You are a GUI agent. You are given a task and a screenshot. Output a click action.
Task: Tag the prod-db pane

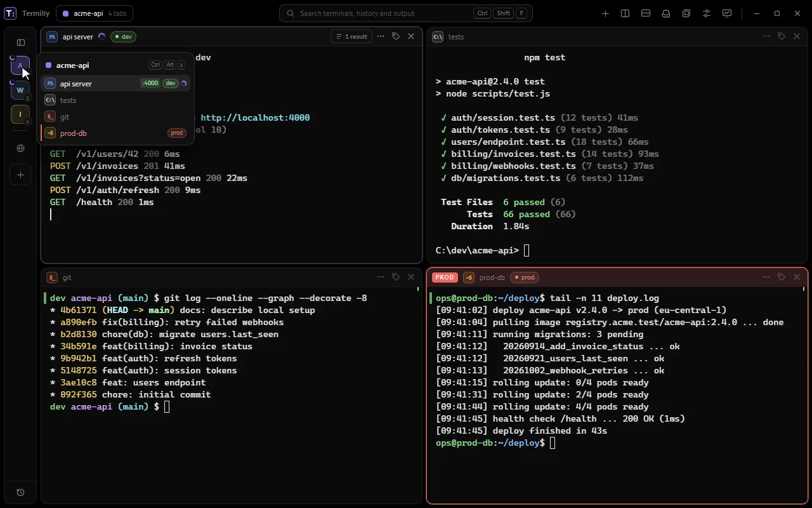pos(782,277)
